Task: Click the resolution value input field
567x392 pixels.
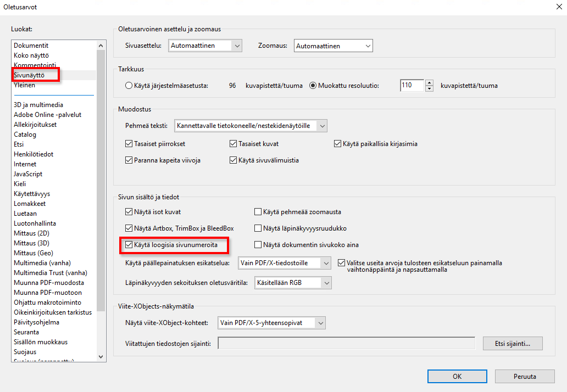Action: 412,86
